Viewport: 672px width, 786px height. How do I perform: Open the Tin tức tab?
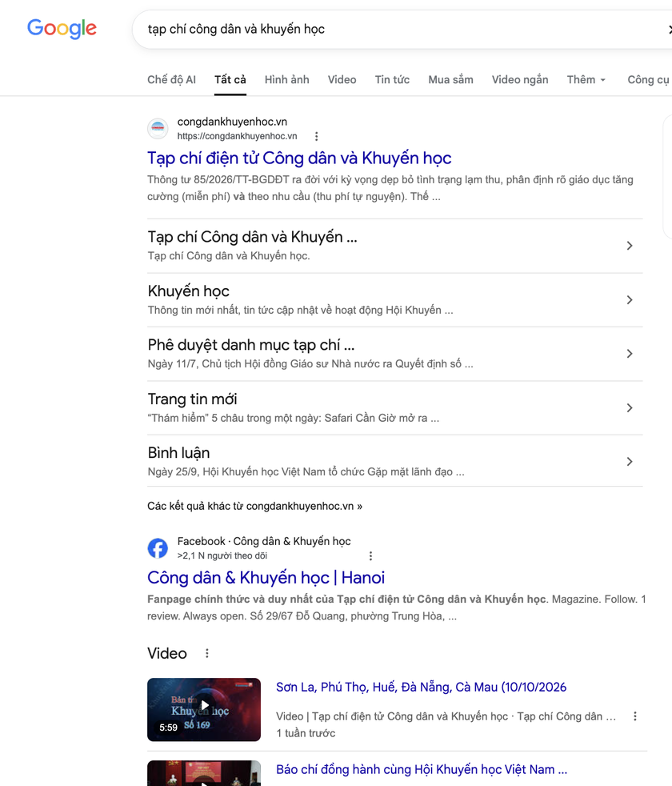click(392, 80)
